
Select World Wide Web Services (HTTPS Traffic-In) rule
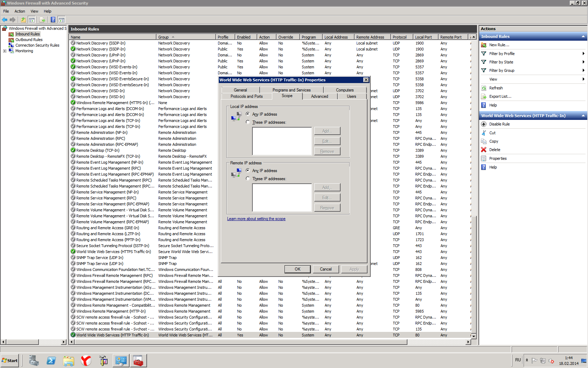(114, 252)
